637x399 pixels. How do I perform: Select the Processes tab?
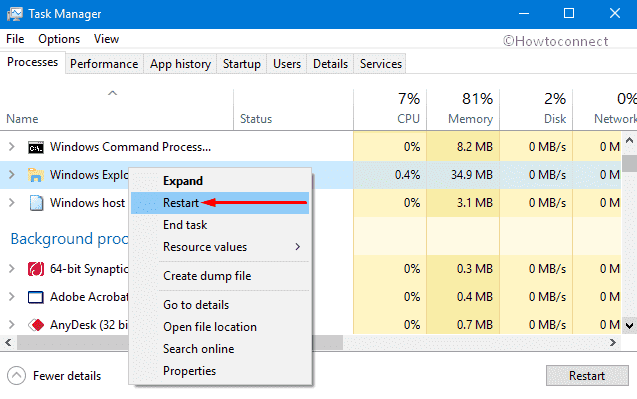coord(32,62)
